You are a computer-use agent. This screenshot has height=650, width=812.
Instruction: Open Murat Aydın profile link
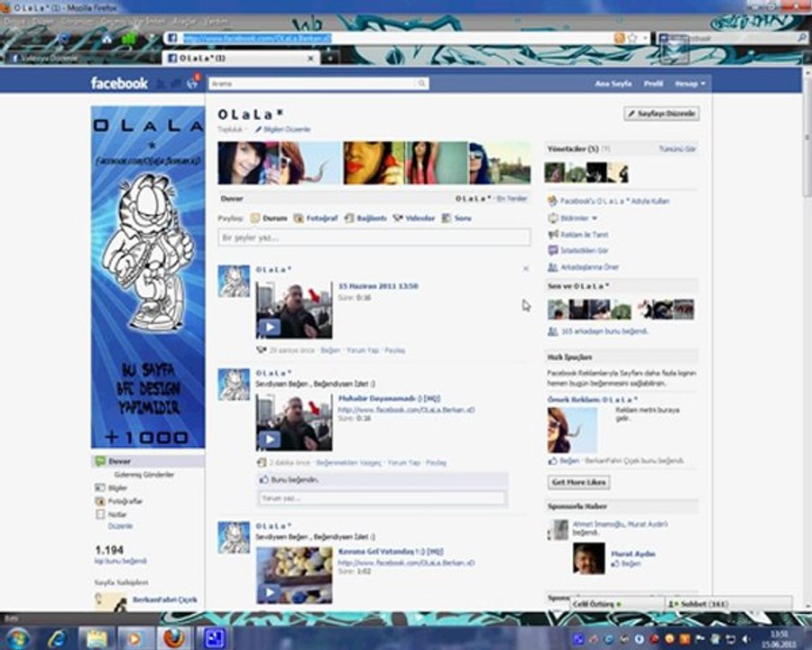click(632, 553)
